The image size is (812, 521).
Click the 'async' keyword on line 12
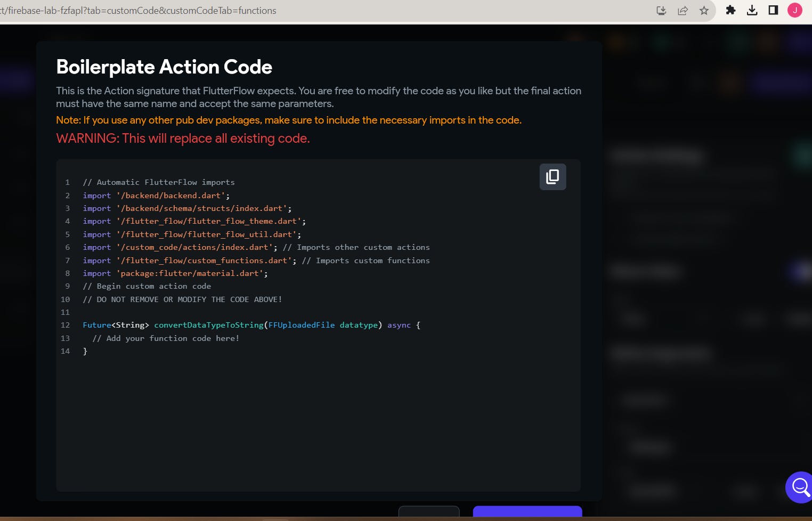(x=399, y=325)
